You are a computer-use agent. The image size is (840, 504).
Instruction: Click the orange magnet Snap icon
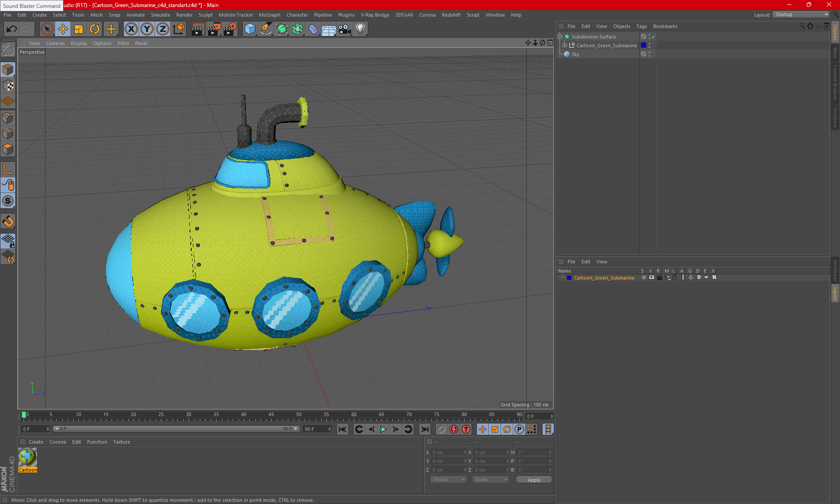(8, 221)
